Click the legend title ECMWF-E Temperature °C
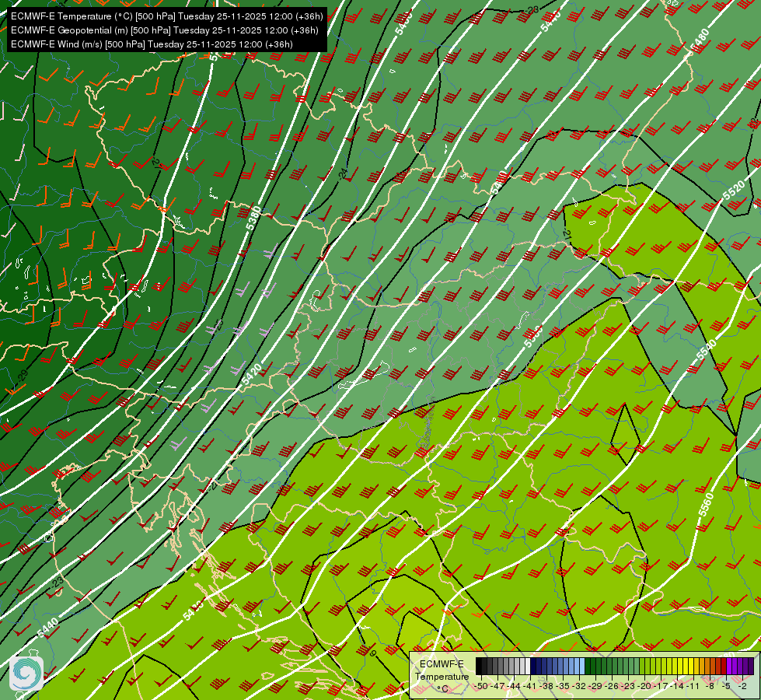This screenshot has width=761, height=700. (x=442, y=677)
